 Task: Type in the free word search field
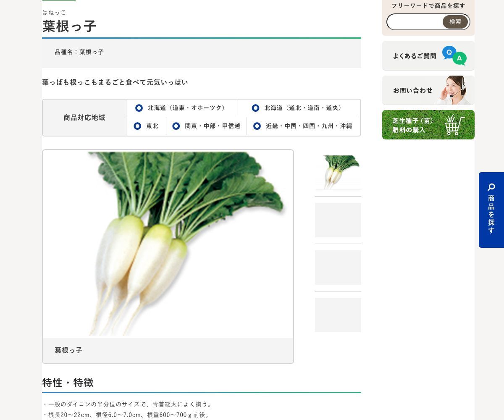(x=414, y=22)
